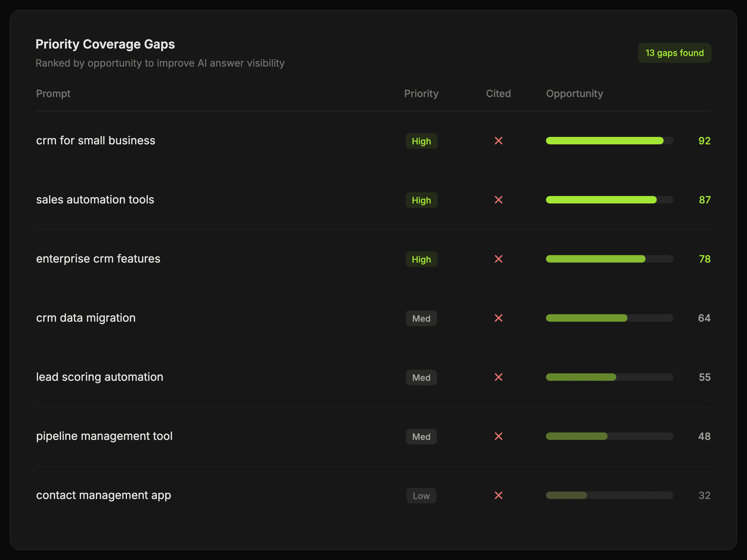
Task: Click the red X for lead scoring automation
Action: tap(498, 377)
